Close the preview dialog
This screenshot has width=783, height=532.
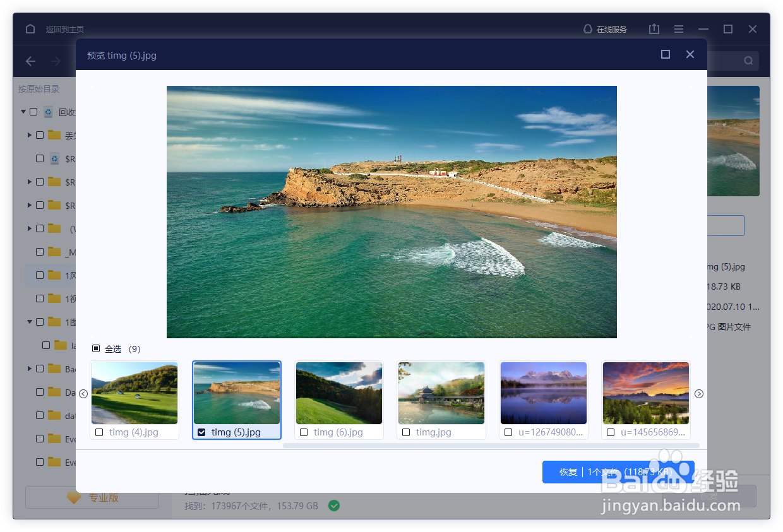point(690,55)
